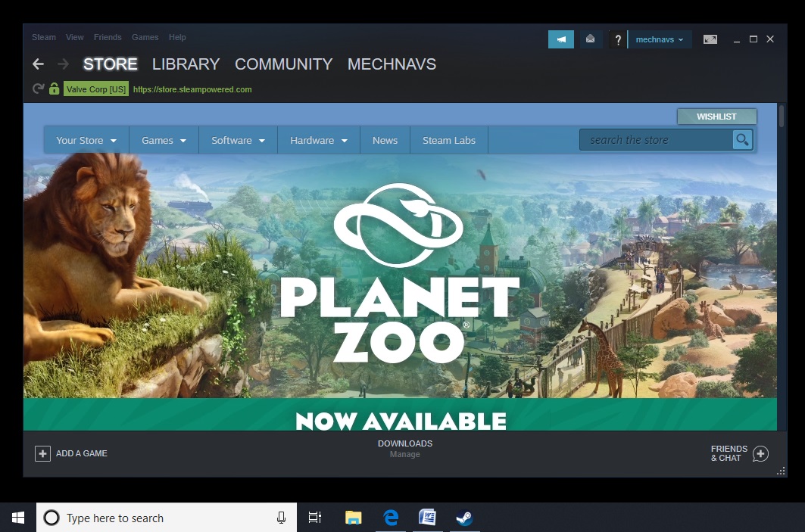805x532 pixels.
Task: Expand the Software dropdown
Action: pos(239,140)
